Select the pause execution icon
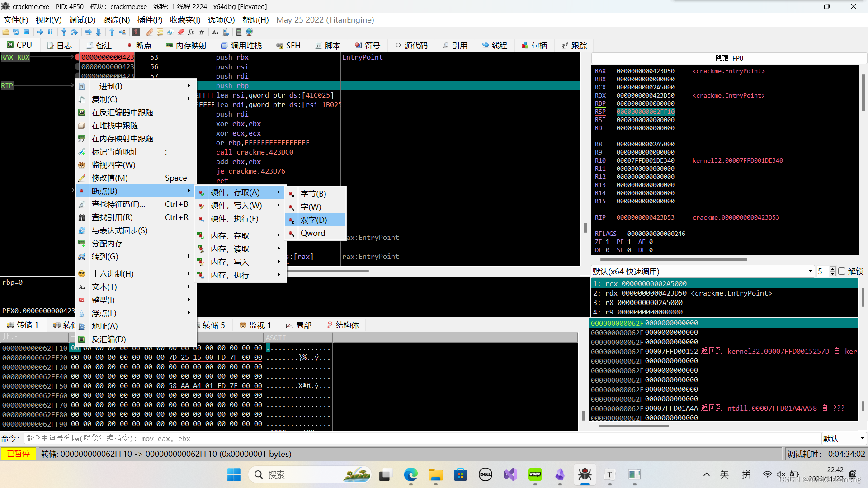The image size is (868, 488). (51, 32)
